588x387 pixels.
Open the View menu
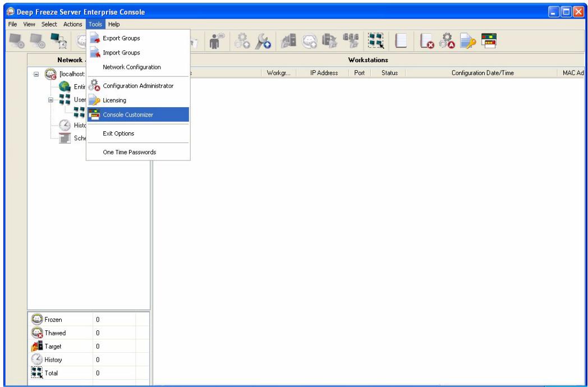(29, 24)
